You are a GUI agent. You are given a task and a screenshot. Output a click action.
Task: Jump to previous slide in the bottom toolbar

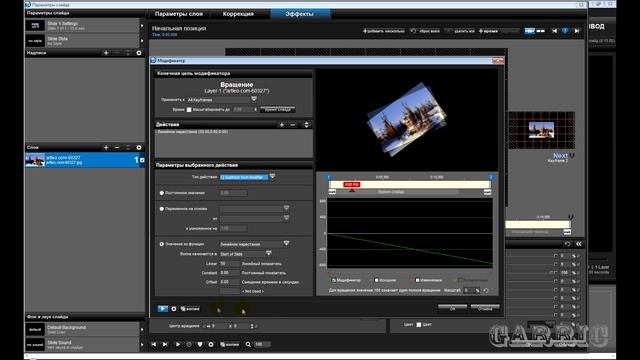[154, 344]
